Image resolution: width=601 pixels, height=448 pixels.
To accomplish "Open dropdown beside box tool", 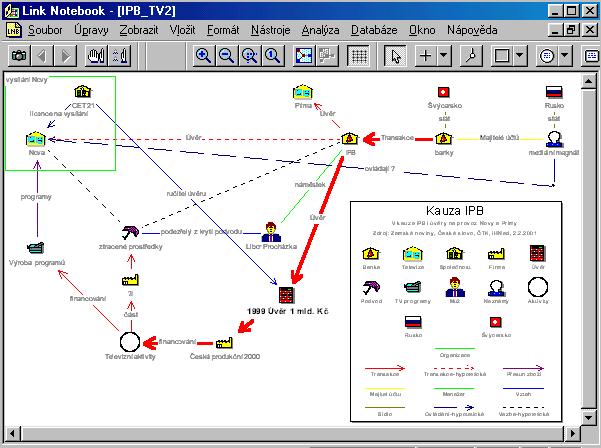I will pos(519,56).
